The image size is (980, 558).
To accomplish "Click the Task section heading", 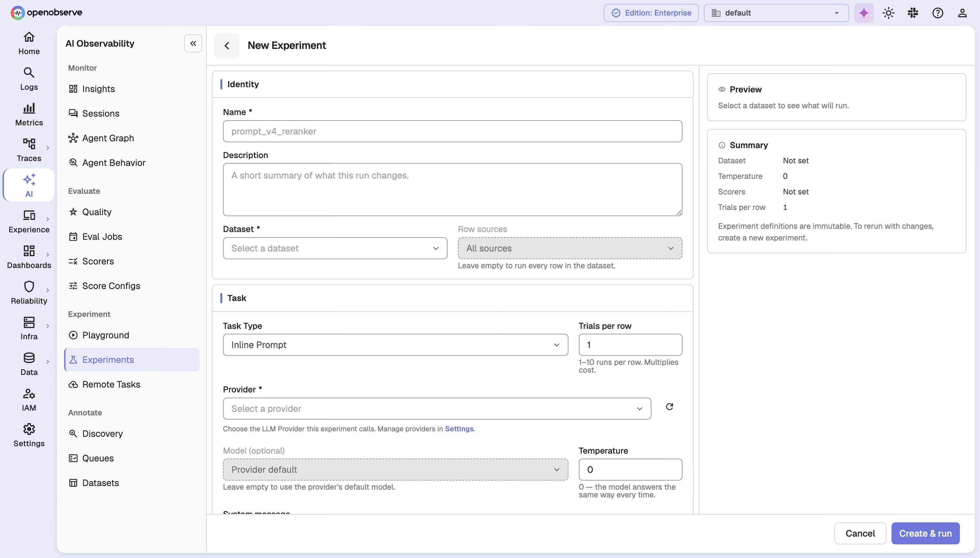I will point(237,298).
